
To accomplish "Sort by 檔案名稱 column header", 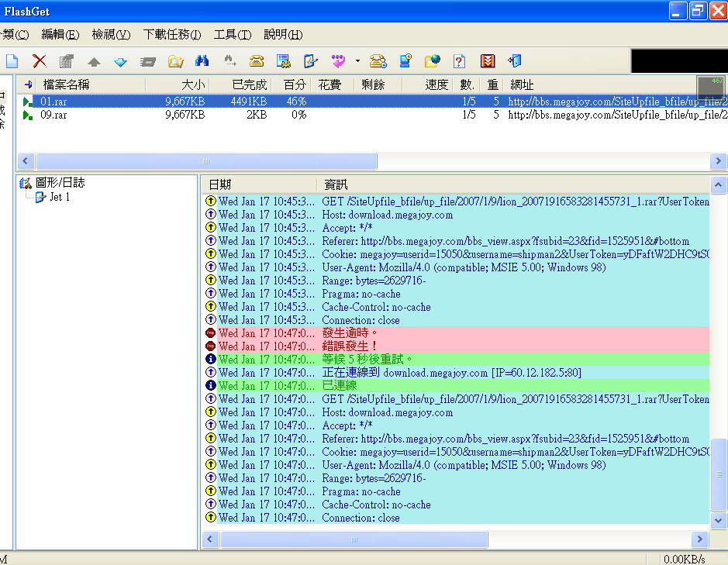I will click(x=92, y=84).
